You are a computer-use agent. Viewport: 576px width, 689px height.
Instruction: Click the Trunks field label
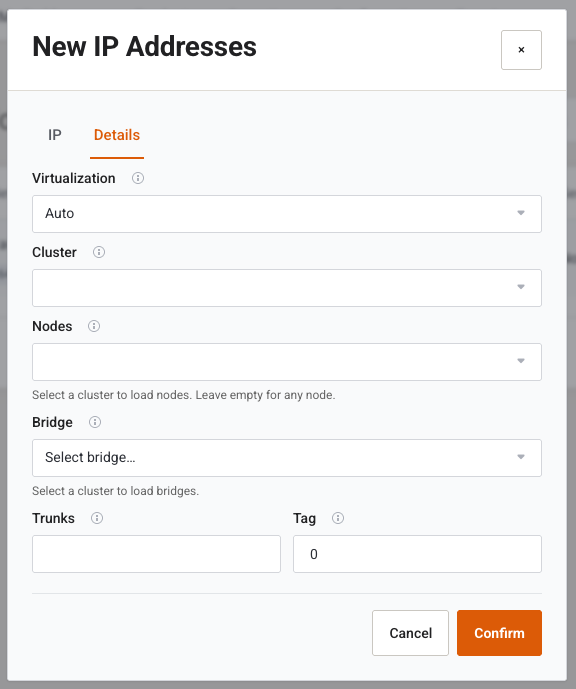[x=54, y=518]
